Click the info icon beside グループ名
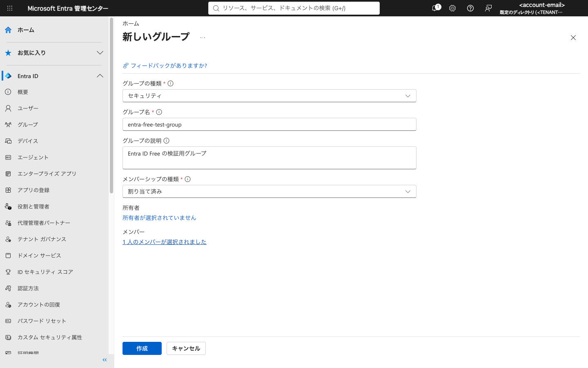 click(x=159, y=112)
